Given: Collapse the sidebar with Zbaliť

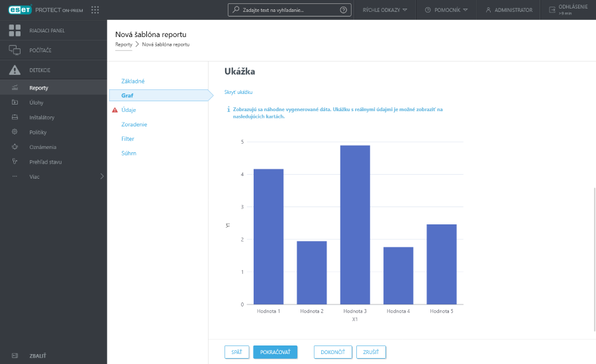Looking at the screenshot, I should tap(37, 355).
